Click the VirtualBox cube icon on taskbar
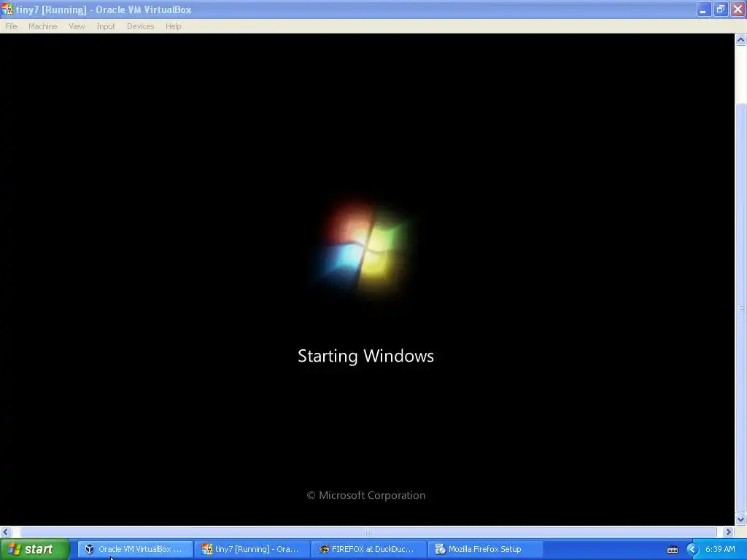 [x=89, y=549]
